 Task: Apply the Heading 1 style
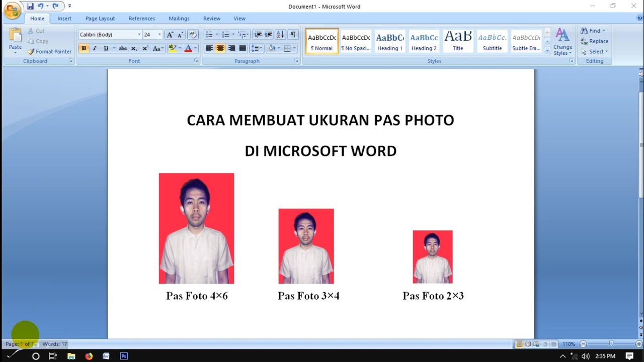[x=390, y=41]
